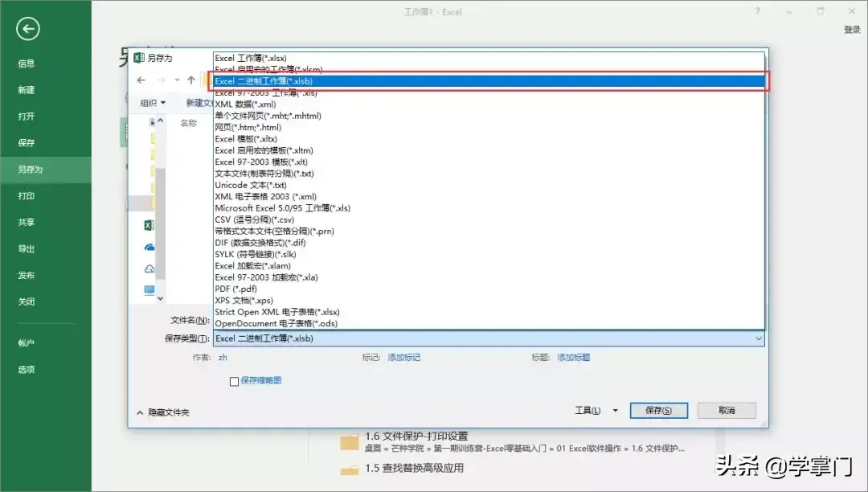Click the back arrow circle icon
Viewport: 868px width, 492px height.
pos(27,29)
